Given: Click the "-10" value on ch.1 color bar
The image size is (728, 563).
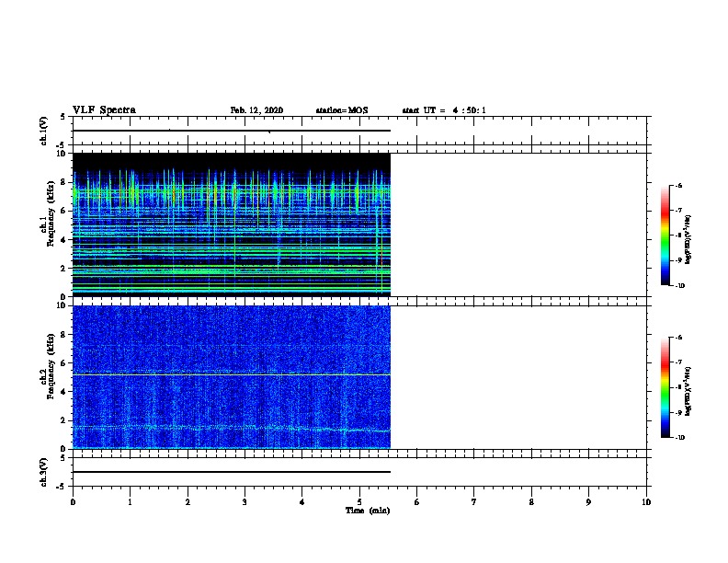Looking at the screenshot, I should tap(679, 286).
